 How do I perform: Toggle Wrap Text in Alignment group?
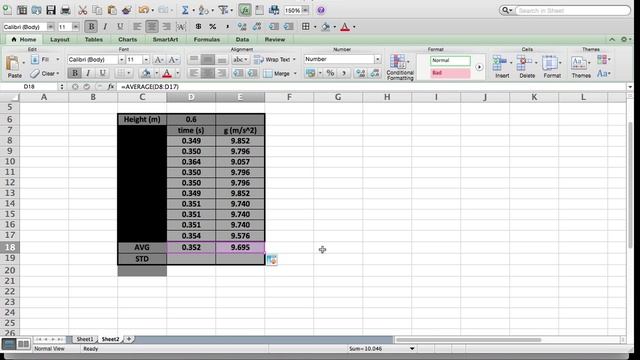pyautogui.click(x=275, y=60)
